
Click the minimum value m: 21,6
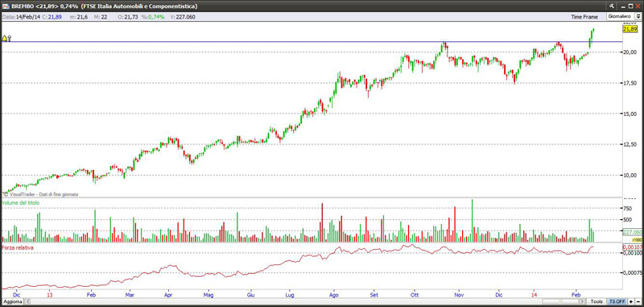pos(78,17)
